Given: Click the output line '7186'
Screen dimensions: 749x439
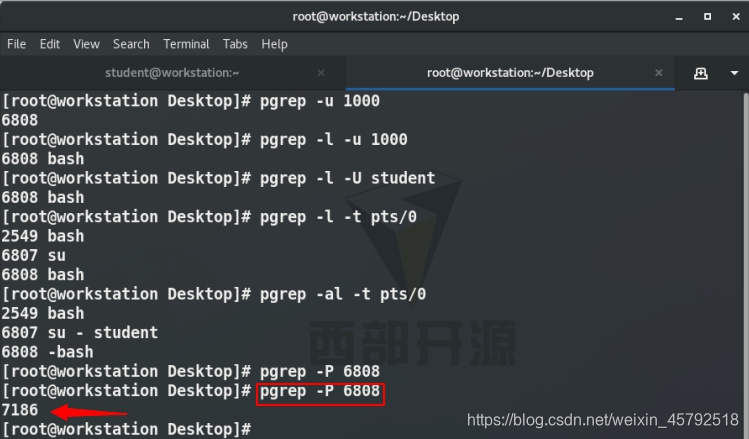Looking at the screenshot, I should click(20, 410).
